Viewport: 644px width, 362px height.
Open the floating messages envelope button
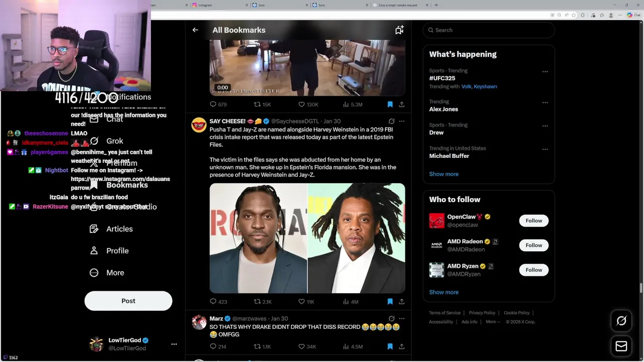[621, 346]
